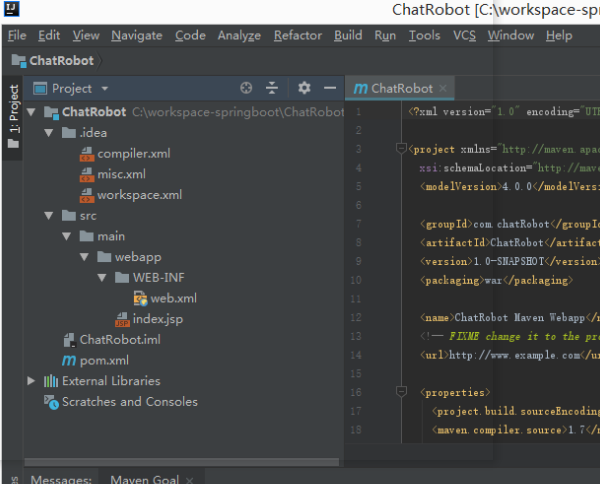Switch to the ChatRobot editor tab
Screen dimensions: 600x484
click(x=402, y=88)
